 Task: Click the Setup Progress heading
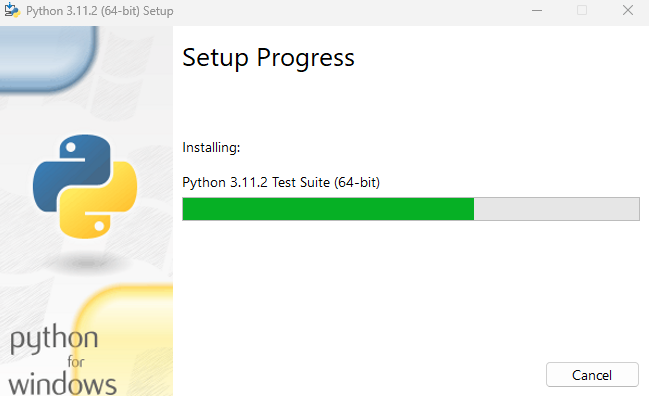coord(268,58)
